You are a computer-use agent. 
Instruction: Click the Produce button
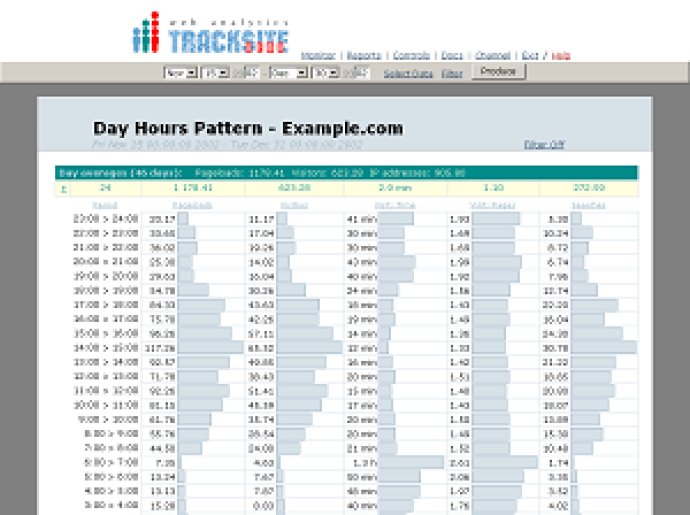tap(498, 71)
